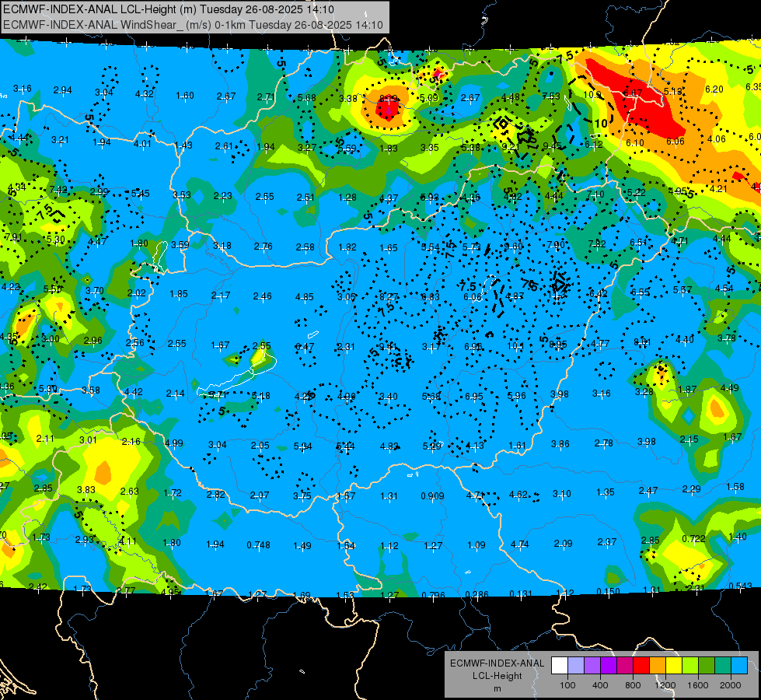Click the legend tick label 1200

pyautogui.click(x=665, y=685)
